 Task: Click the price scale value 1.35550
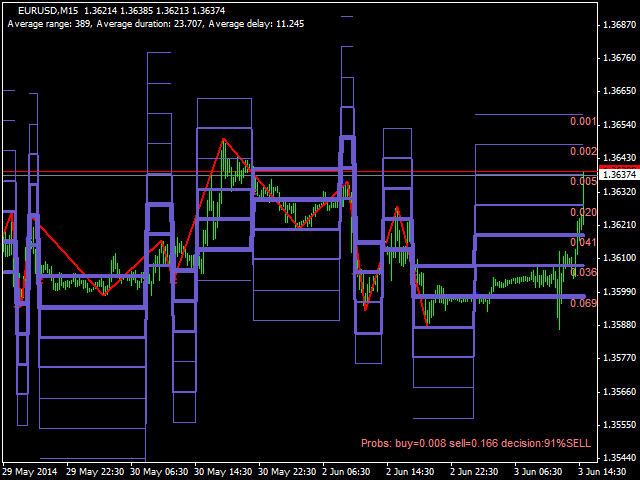[x=619, y=425]
